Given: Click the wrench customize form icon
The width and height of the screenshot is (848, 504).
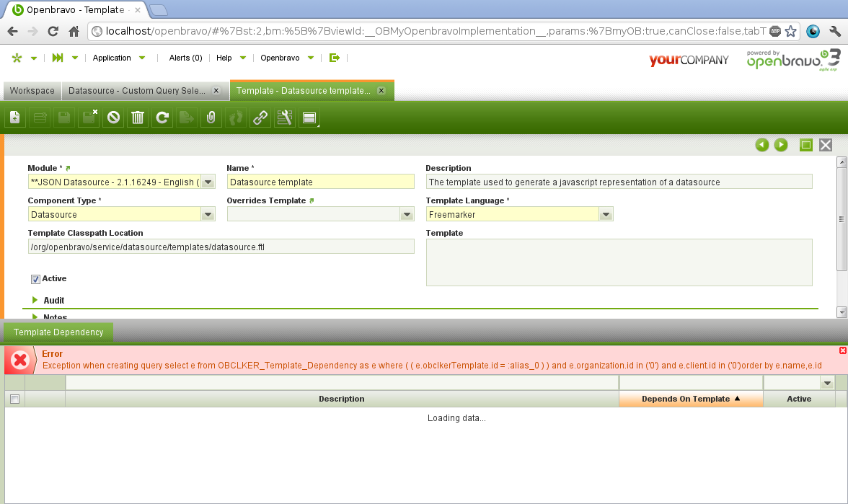Looking at the screenshot, I should [x=285, y=118].
